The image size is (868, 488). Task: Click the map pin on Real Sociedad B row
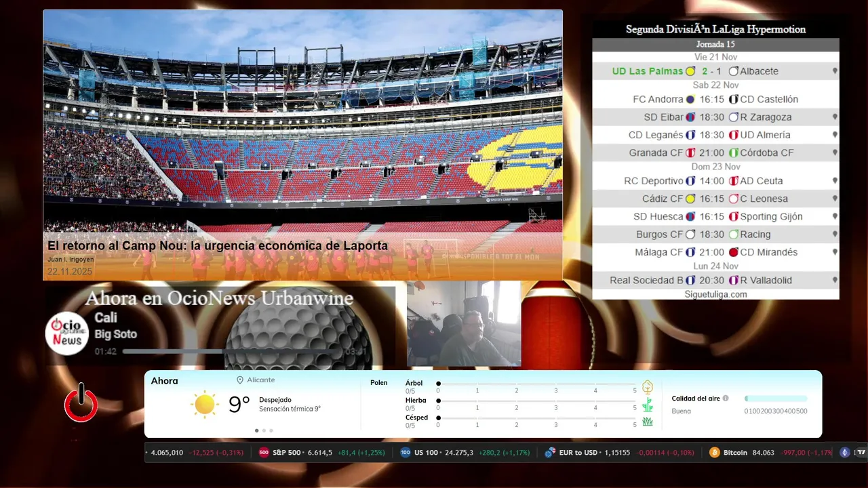pyautogui.click(x=835, y=280)
